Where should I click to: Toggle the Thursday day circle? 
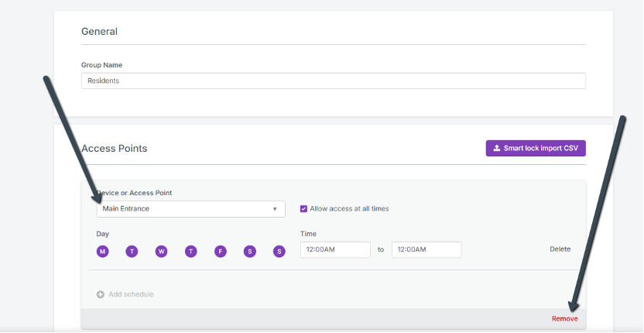[x=190, y=251]
